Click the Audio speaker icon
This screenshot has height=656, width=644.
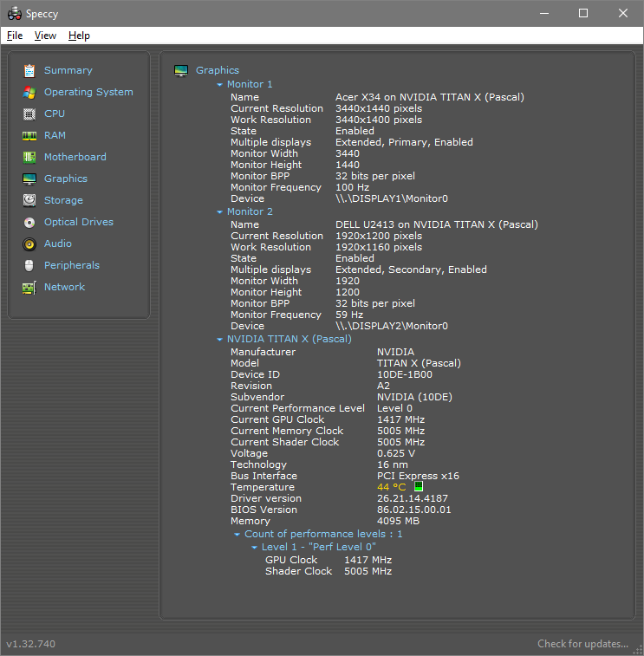pyautogui.click(x=29, y=244)
